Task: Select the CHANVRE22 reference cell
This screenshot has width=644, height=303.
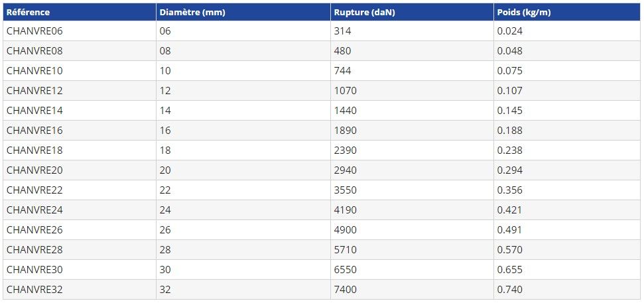Action: click(34, 190)
